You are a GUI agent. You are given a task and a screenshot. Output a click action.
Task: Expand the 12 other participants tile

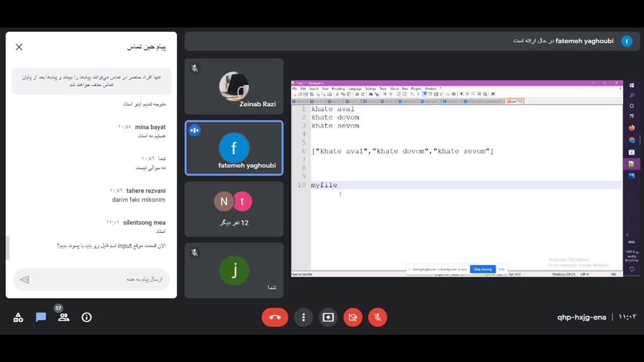(x=233, y=209)
